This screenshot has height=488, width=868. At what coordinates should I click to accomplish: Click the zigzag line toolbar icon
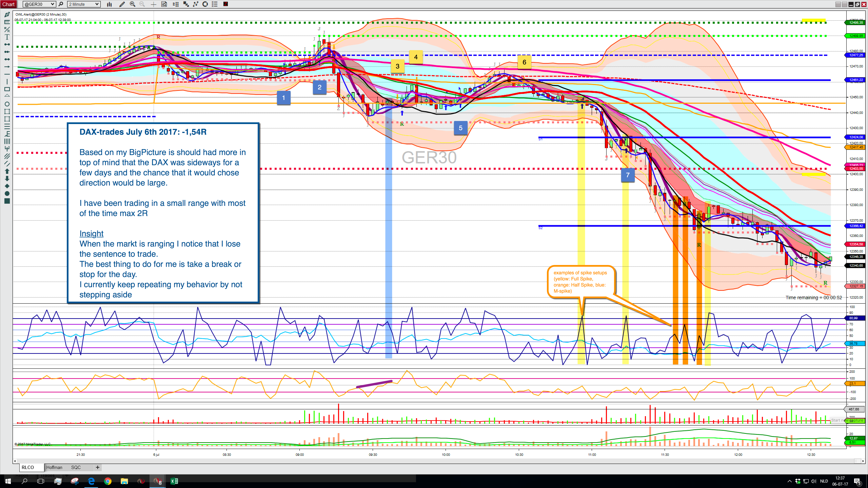click(x=195, y=4)
